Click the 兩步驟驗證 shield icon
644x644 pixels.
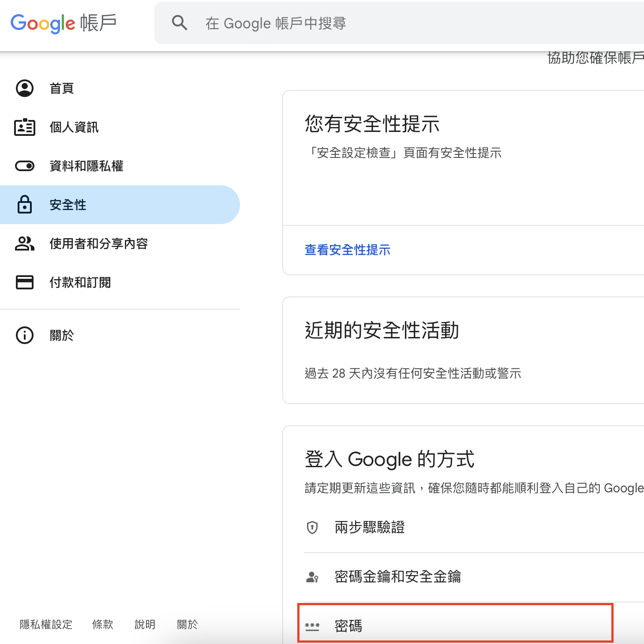[312, 527]
